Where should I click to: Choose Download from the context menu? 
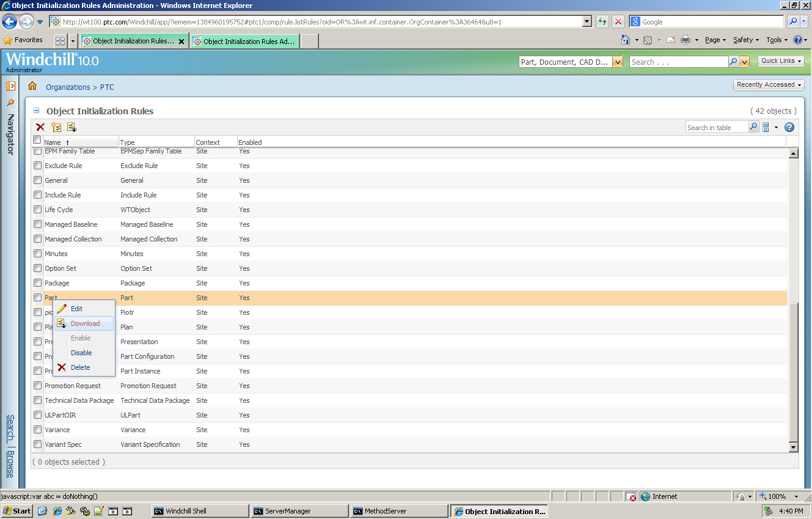coord(85,323)
